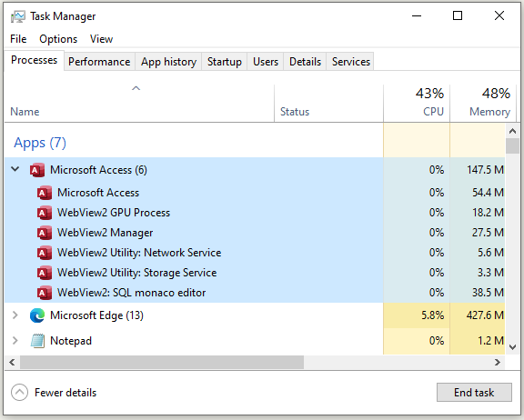
Task: Click the 427.6 M memory value
Action: pos(485,315)
